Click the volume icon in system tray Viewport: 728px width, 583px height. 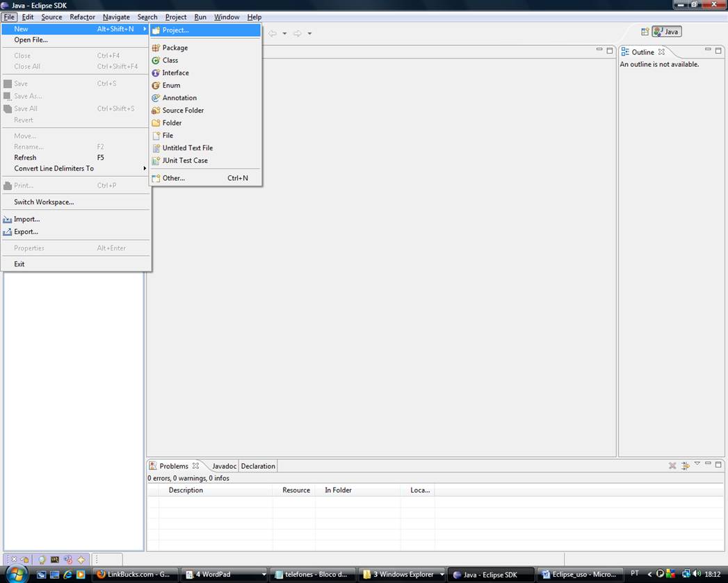697,574
